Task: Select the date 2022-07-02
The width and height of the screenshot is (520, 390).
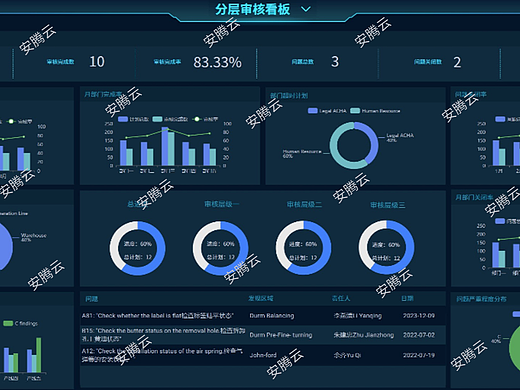Action: click(419, 335)
